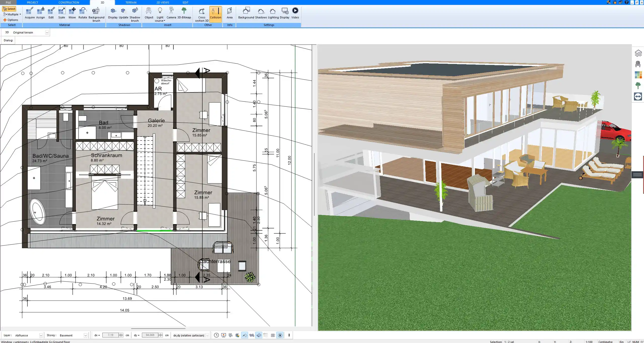
Task: Open the PROJECT tab
Action: (x=32, y=2)
